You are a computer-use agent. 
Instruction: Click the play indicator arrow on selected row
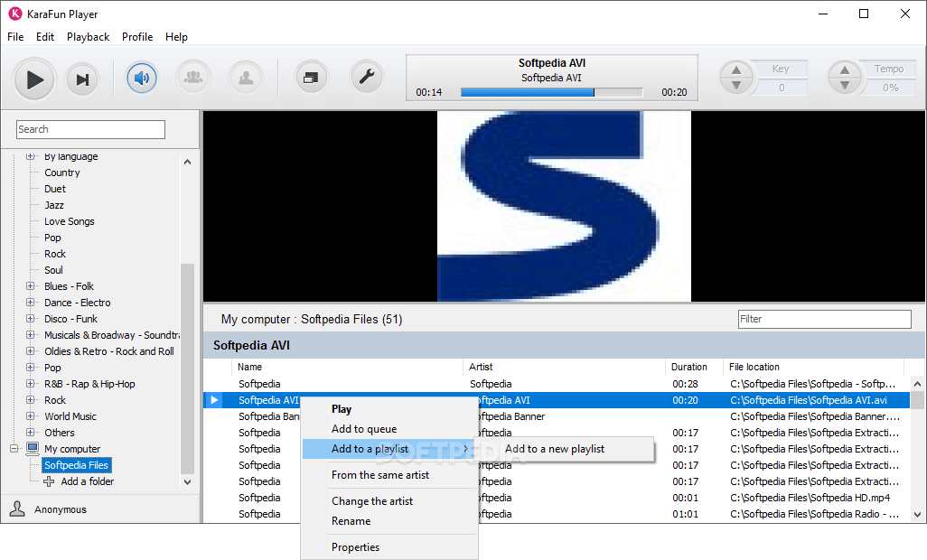click(215, 400)
